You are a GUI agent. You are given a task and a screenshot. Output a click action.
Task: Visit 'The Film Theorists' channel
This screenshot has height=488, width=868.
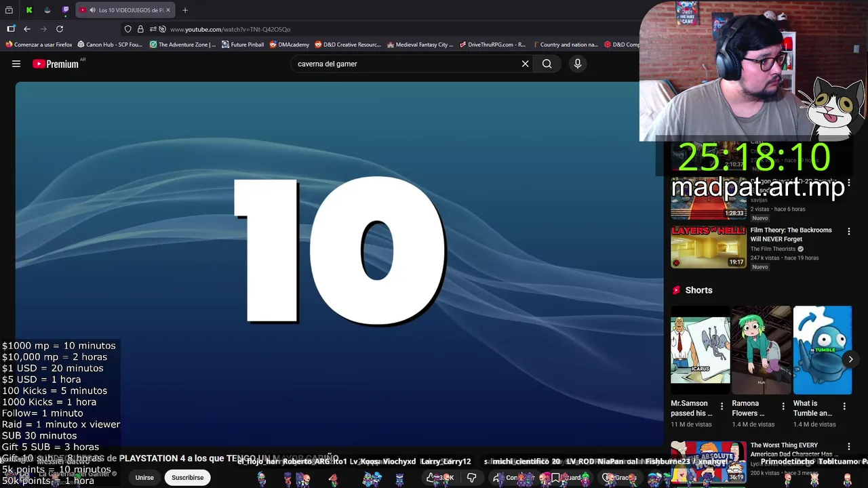click(x=773, y=249)
